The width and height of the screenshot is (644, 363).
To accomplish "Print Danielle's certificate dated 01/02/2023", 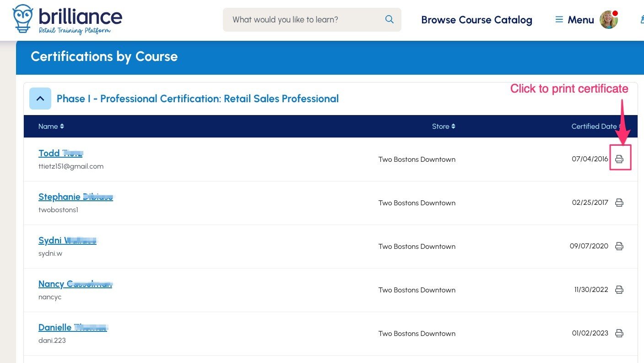I will point(619,333).
